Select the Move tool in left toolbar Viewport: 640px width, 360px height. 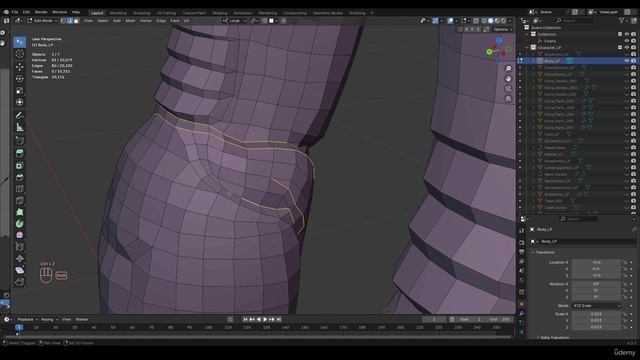click(x=20, y=67)
